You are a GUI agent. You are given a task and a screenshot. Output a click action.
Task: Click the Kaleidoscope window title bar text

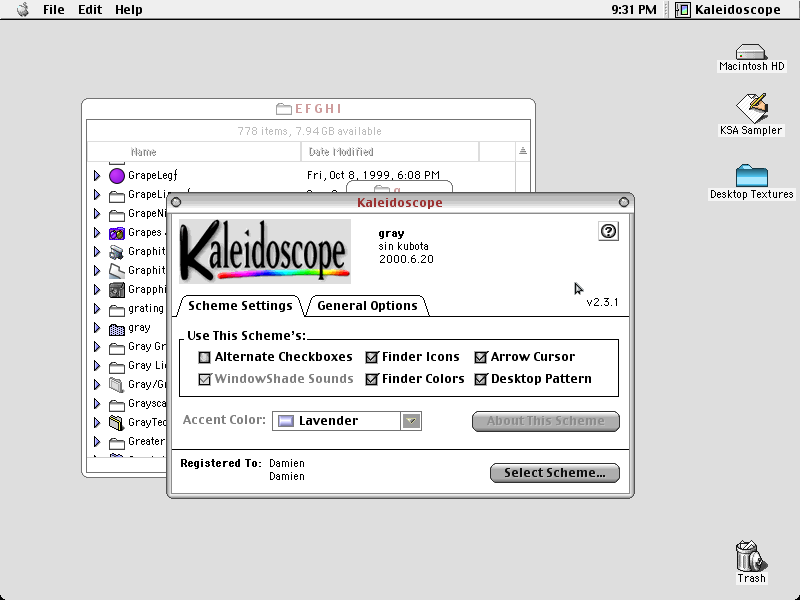(x=399, y=203)
